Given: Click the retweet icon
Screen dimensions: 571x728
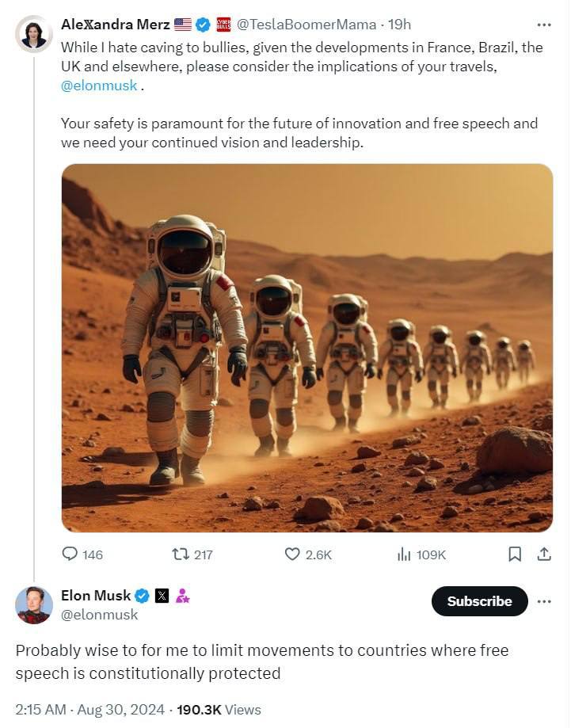Looking at the screenshot, I should (180, 555).
